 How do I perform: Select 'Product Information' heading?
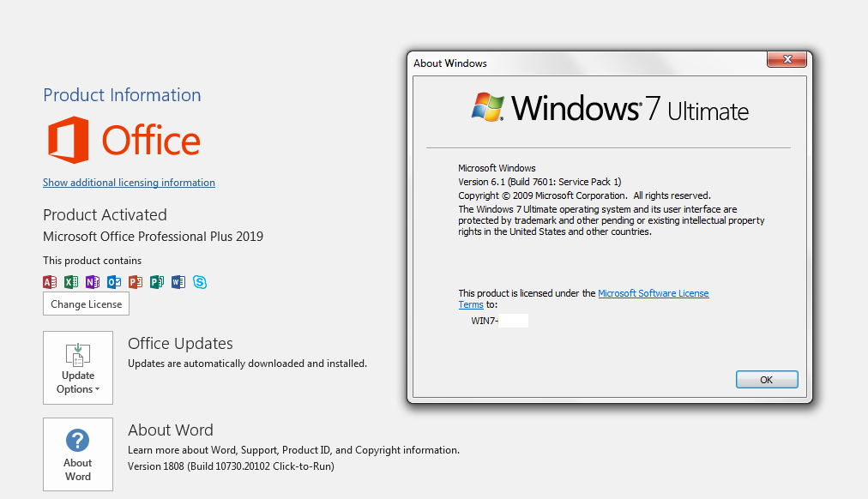pyautogui.click(x=122, y=95)
